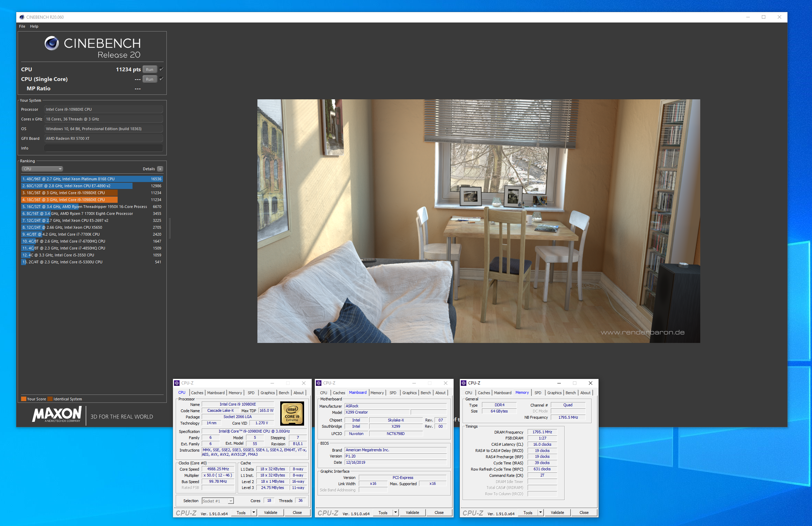
Task: Click CPU-Z app icon in first window title bar
Action: coord(177,383)
